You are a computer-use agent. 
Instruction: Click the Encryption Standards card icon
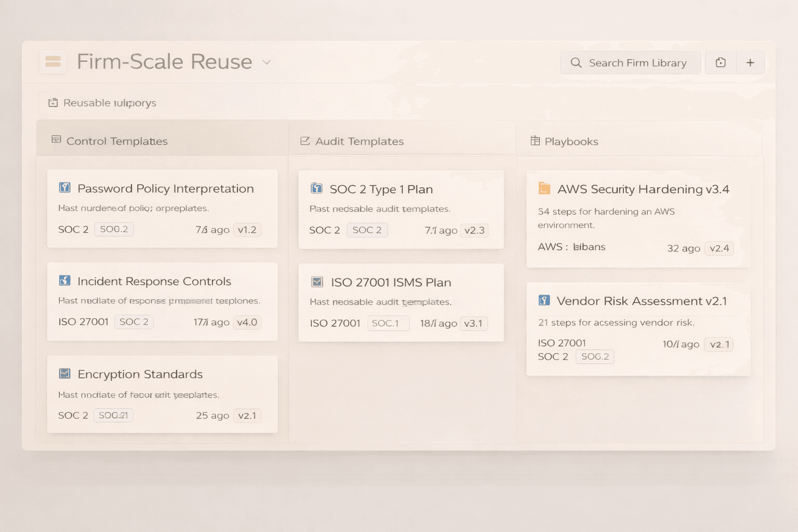tap(65, 374)
